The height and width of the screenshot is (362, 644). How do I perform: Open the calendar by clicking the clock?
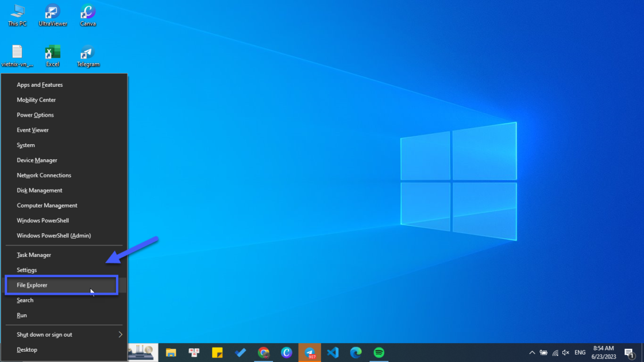603,352
